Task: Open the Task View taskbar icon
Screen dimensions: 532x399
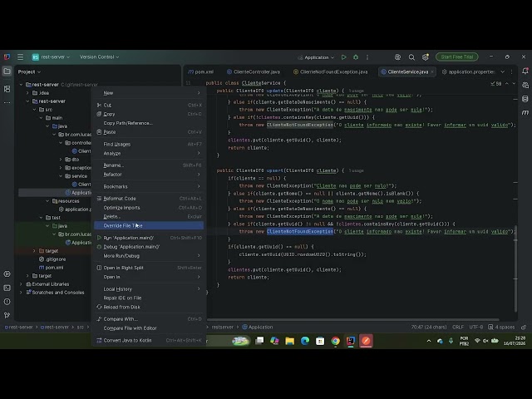Action: (x=259, y=341)
